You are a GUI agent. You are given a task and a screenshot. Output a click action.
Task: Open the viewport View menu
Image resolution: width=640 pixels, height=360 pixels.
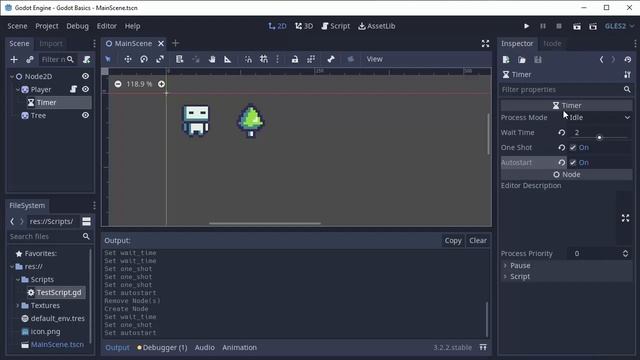pyautogui.click(x=374, y=59)
